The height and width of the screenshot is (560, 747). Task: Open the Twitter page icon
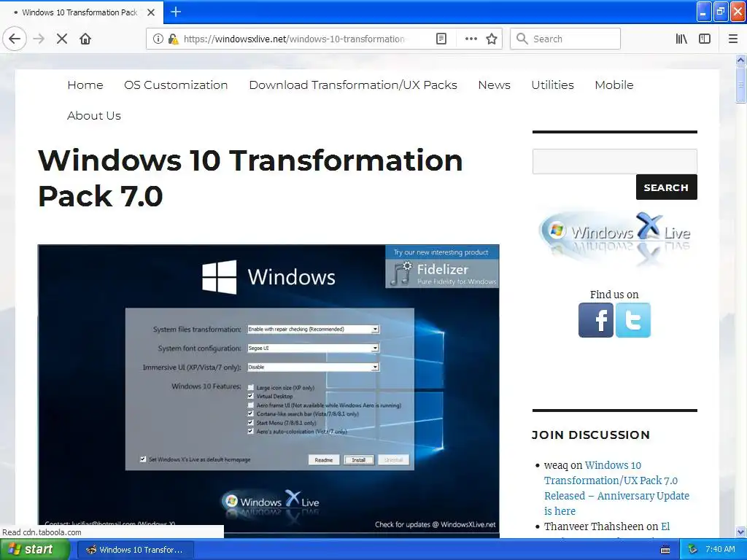coord(632,320)
